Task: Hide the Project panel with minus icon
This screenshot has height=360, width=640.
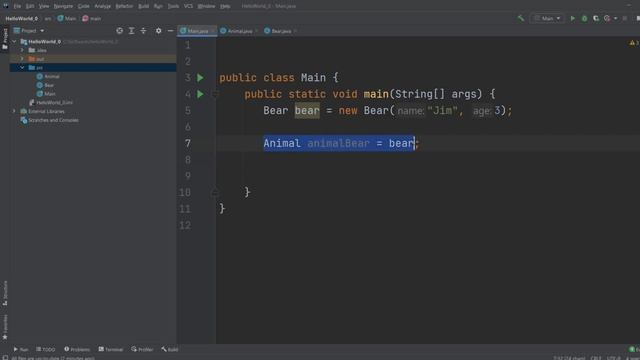Action: tap(170, 31)
